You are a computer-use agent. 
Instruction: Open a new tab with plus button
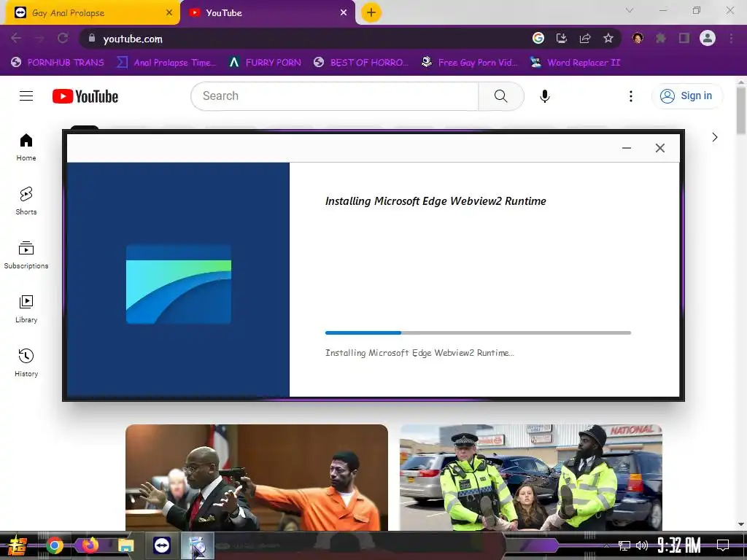(x=371, y=12)
